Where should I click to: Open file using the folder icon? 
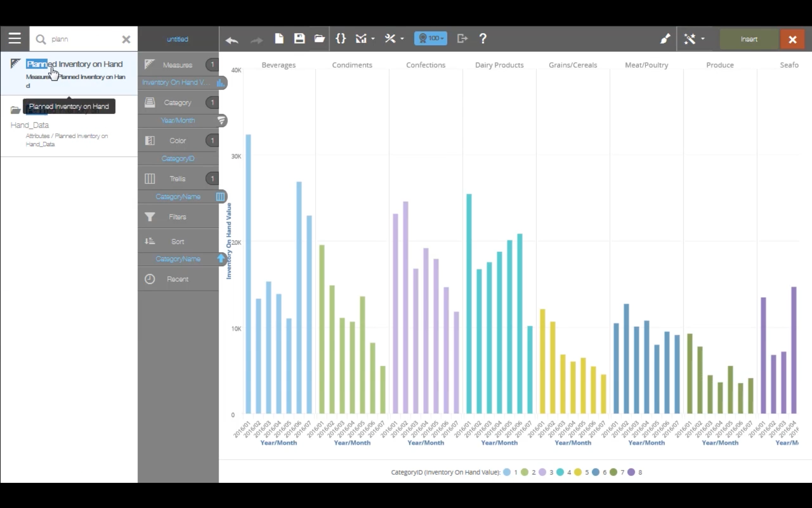click(319, 38)
